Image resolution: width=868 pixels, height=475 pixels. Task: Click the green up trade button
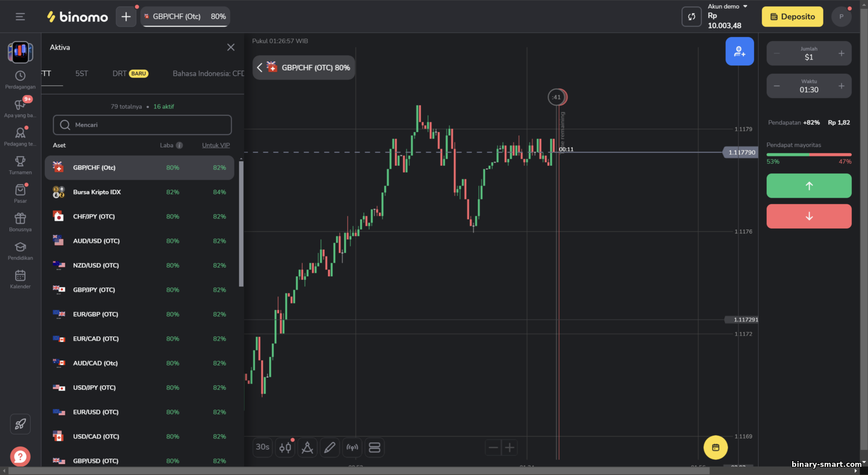click(x=809, y=186)
